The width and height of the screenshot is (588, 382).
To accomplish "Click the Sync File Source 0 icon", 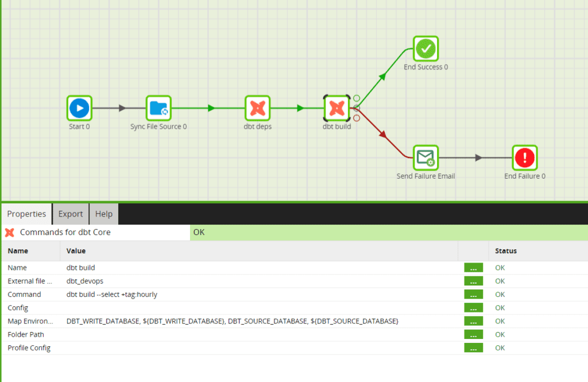I will pos(158,108).
